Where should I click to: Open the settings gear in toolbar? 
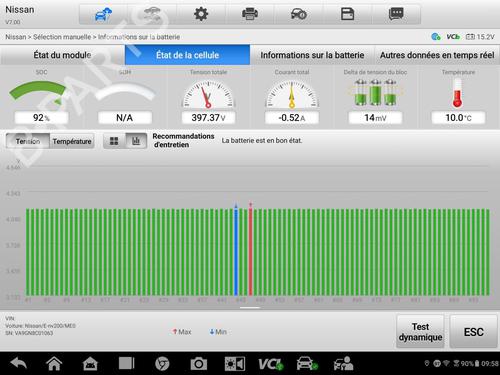(x=201, y=14)
